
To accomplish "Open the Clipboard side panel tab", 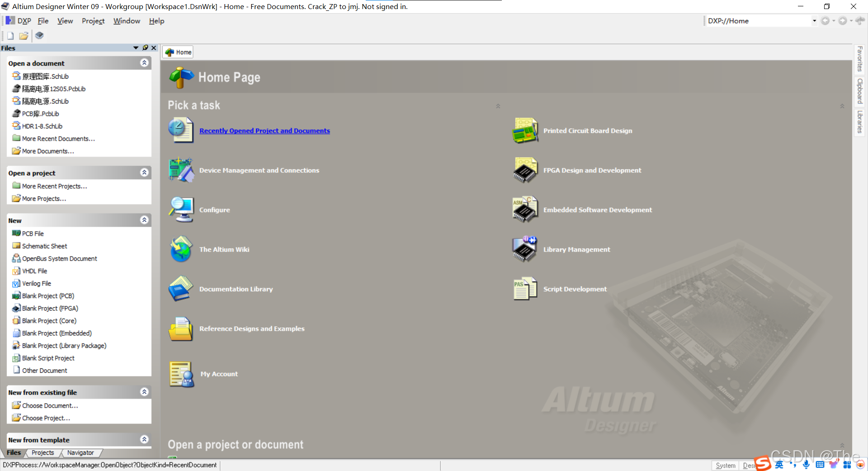I will tap(860, 91).
